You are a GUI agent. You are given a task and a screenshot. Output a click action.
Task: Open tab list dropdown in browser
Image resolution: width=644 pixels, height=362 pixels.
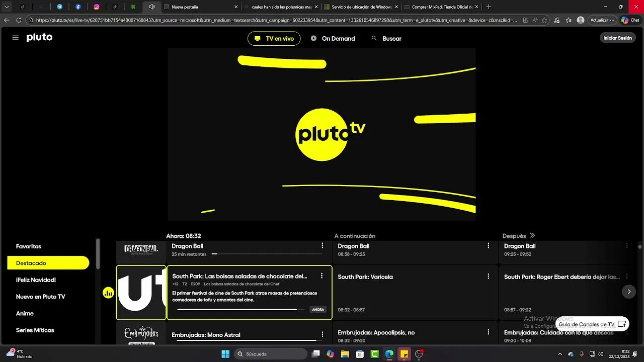pos(7,7)
